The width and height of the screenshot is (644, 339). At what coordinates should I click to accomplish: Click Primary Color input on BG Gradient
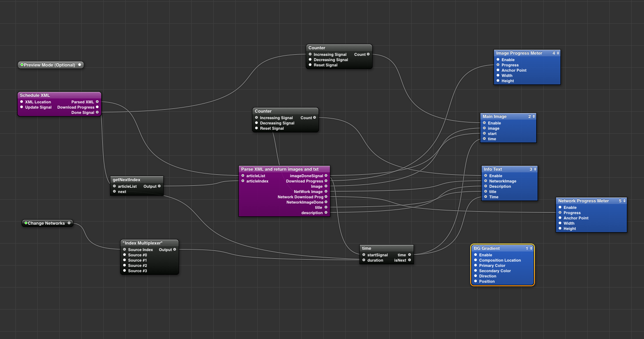(x=476, y=266)
